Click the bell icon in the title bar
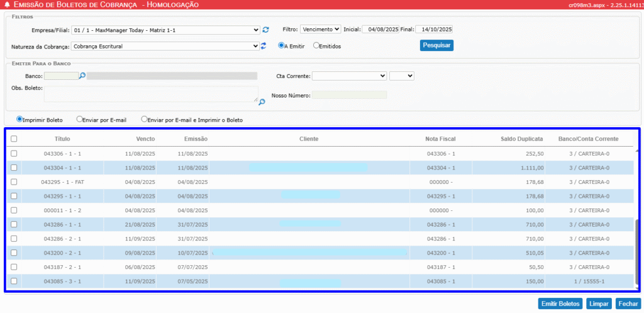Image resolution: width=644 pixels, height=313 pixels. pyautogui.click(x=7, y=4)
